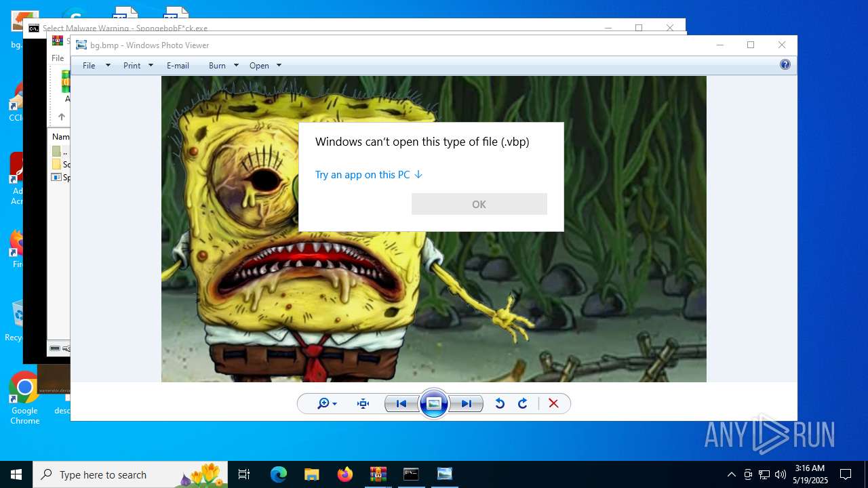The width and height of the screenshot is (868, 488).
Task: Click E-mail in the Photo Viewer toolbar
Action: pyautogui.click(x=178, y=66)
